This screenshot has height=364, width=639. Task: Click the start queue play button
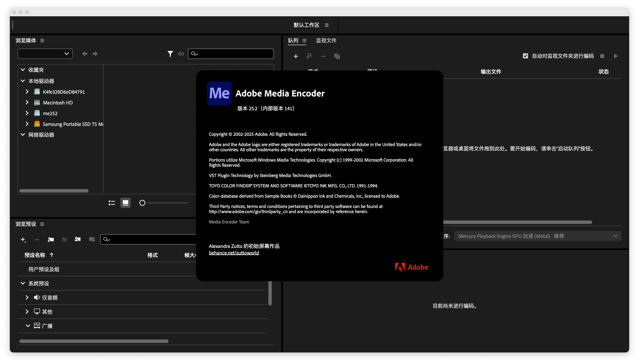[616, 56]
